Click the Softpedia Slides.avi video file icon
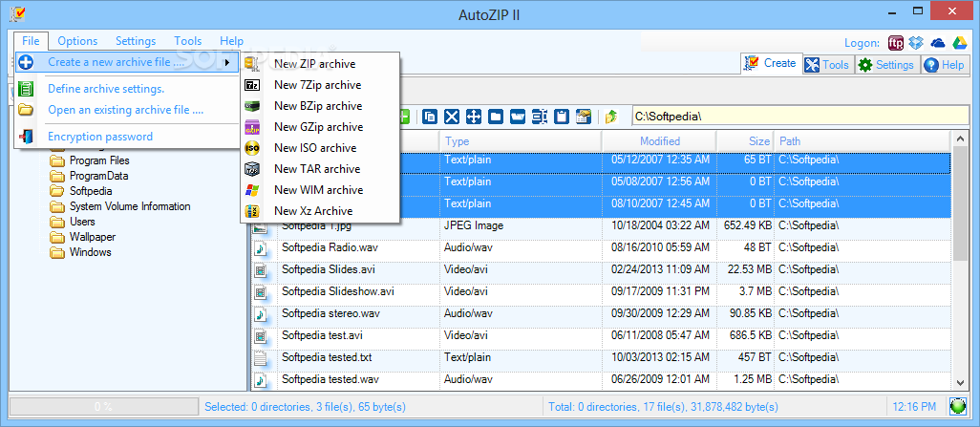The height and width of the screenshot is (427, 980). pos(261,270)
